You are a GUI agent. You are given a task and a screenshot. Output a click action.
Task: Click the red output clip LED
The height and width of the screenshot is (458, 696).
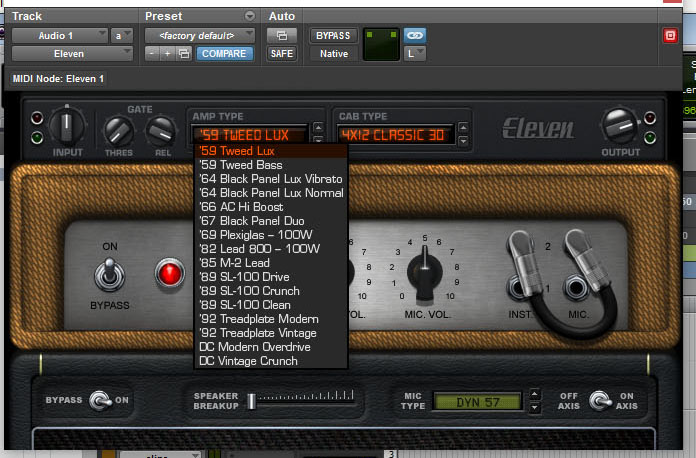[x=650, y=118]
